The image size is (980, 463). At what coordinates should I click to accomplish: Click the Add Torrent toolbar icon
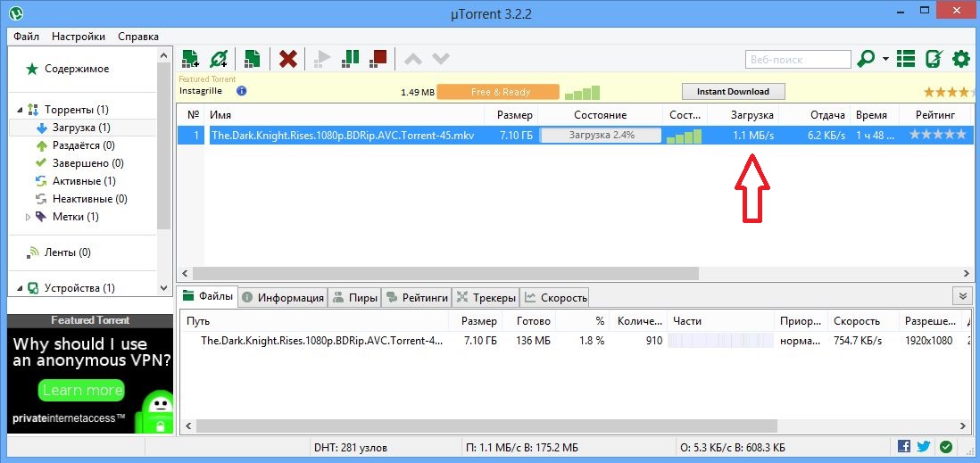tap(191, 59)
